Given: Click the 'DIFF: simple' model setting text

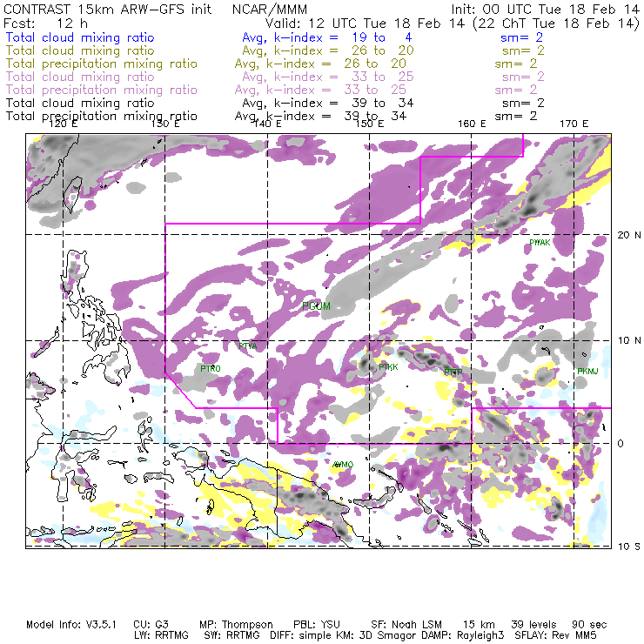Looking at the screenshot, I should 302,635.
